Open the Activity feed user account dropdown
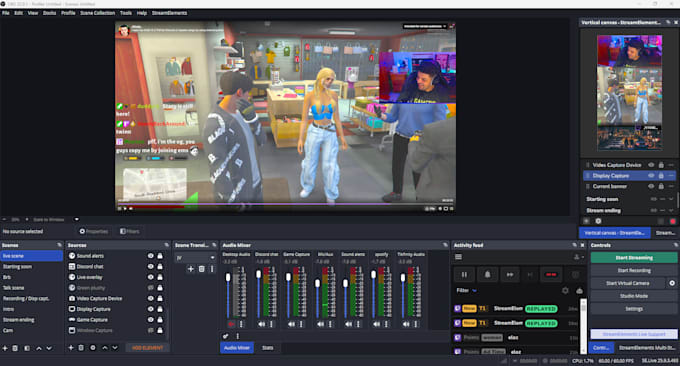The width and height of the screenshot is (680, 366). tap(579, 257)
